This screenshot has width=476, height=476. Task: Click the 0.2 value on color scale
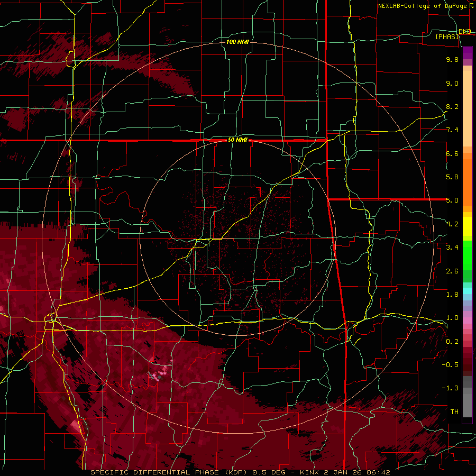[x=452, y=342]
